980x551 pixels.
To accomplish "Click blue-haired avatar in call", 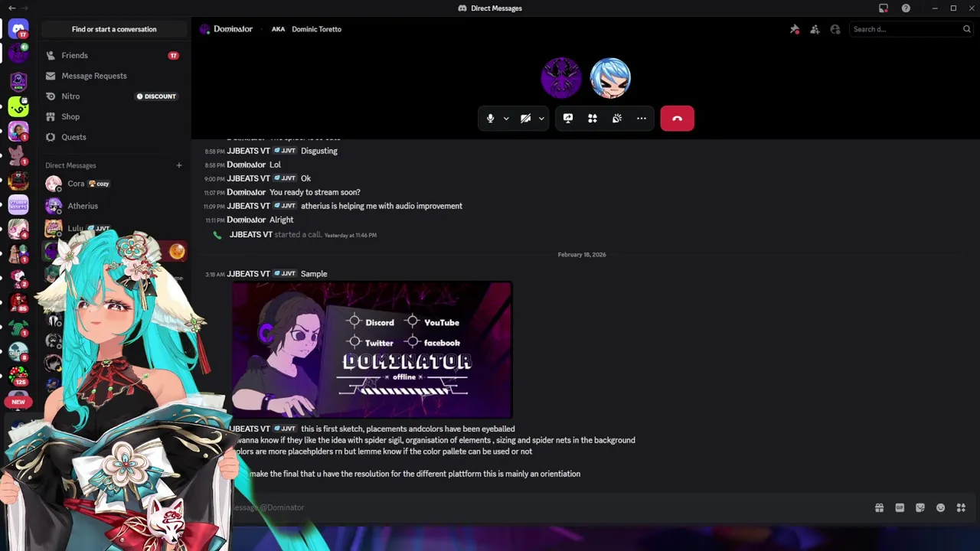I will pyautogui.click(x=610, y=77).
